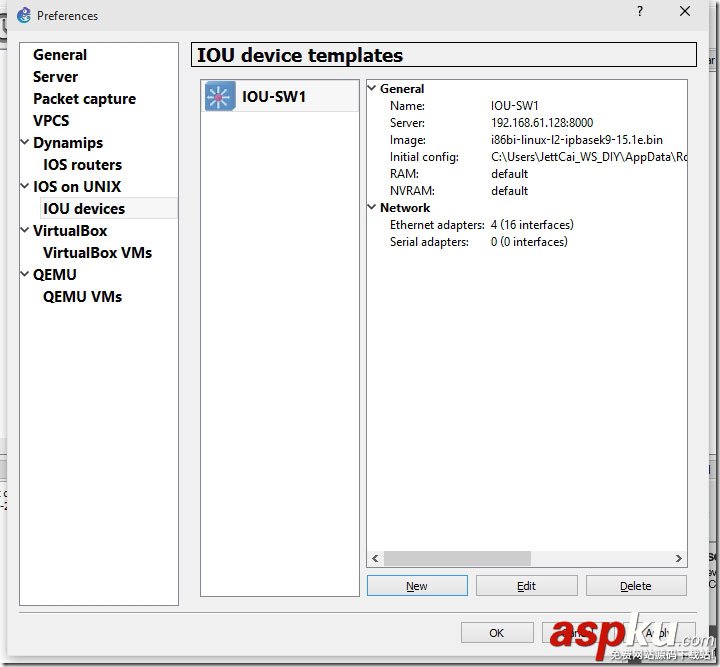Click the Initial config: label
Screen dimensions: 720x667
point(424,157)
